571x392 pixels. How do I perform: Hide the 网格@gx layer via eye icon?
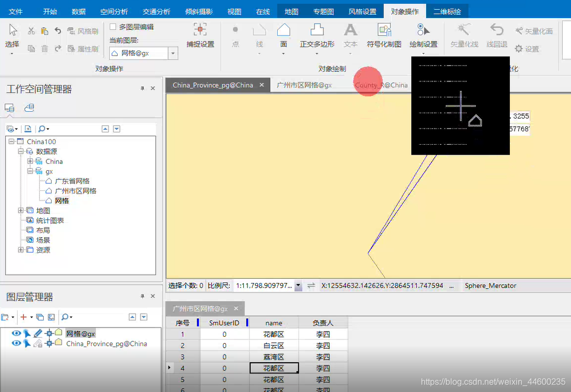click(x=16, y=333)
